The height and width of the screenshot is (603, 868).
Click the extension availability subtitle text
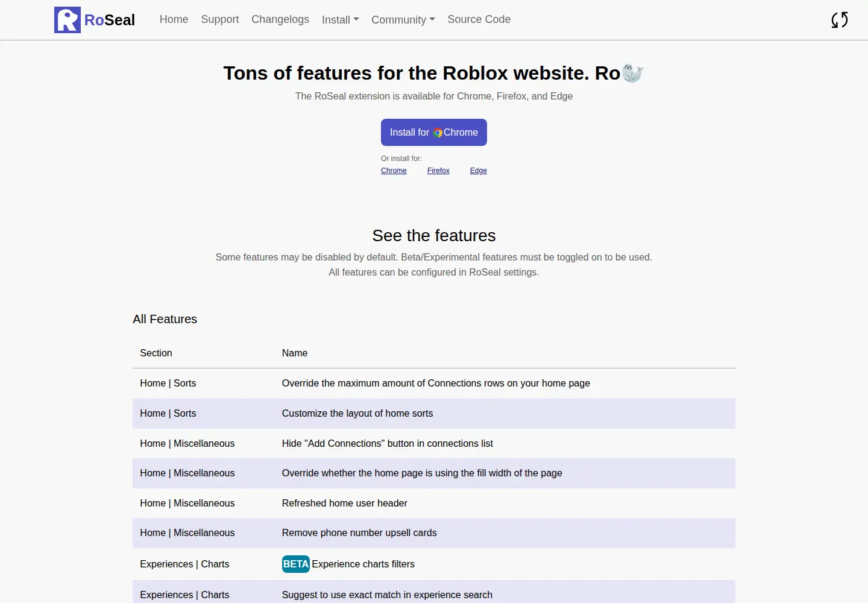point(434,96)
